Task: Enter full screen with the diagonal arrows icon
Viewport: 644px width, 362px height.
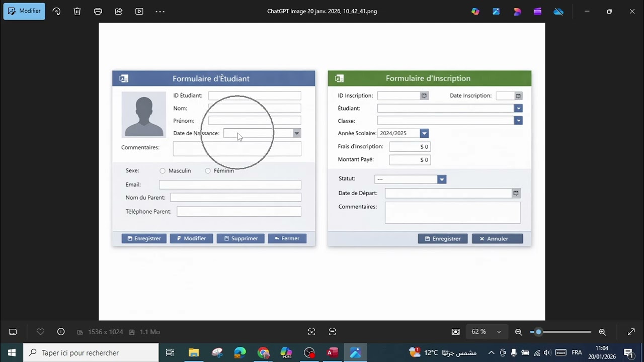Action: [x=631, y=332]
